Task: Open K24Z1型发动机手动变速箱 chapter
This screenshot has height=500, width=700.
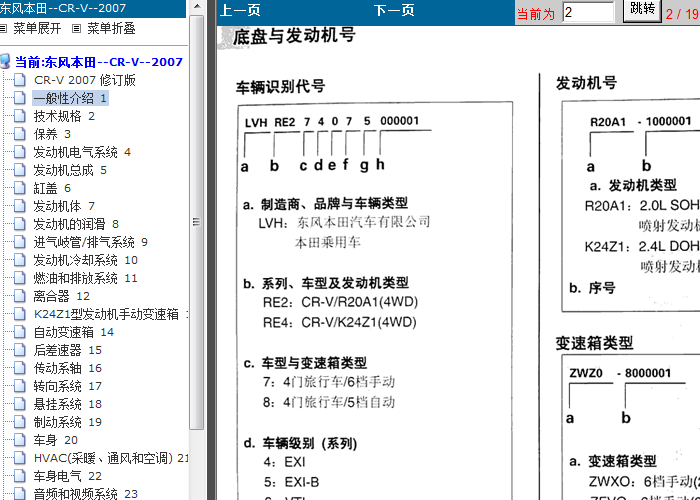Action: [x=111, y=314]
